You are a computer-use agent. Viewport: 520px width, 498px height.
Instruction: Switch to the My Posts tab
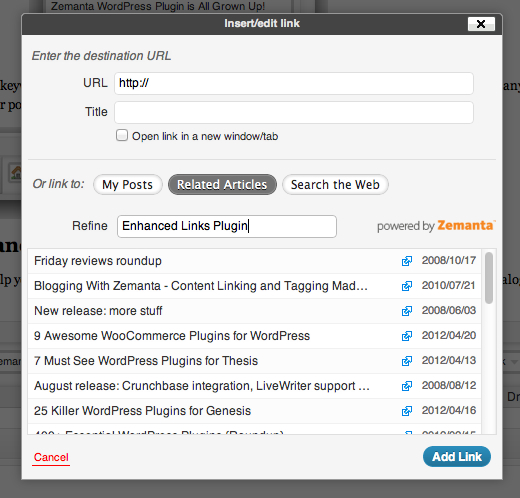[x=128, y=184]
